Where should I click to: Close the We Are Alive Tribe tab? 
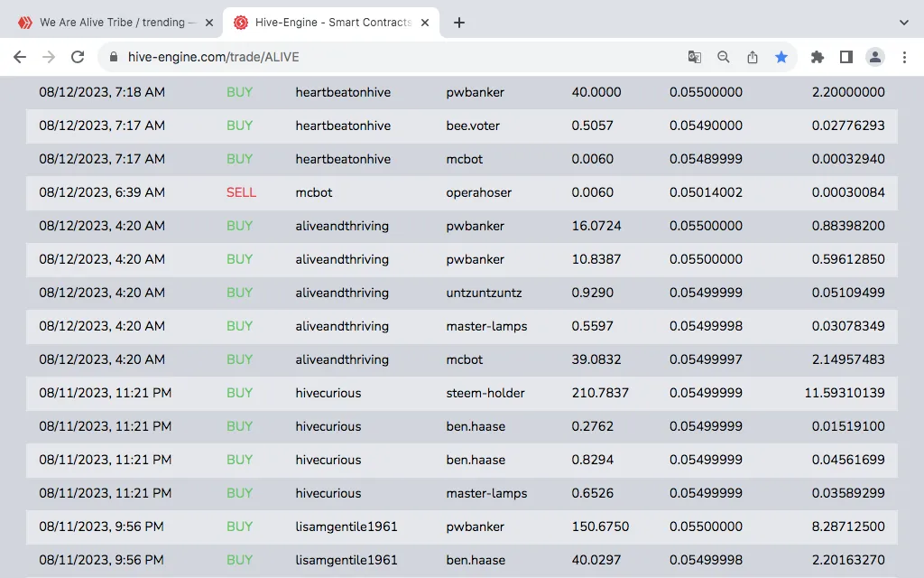pyautogui.click(x=209, y=23)
